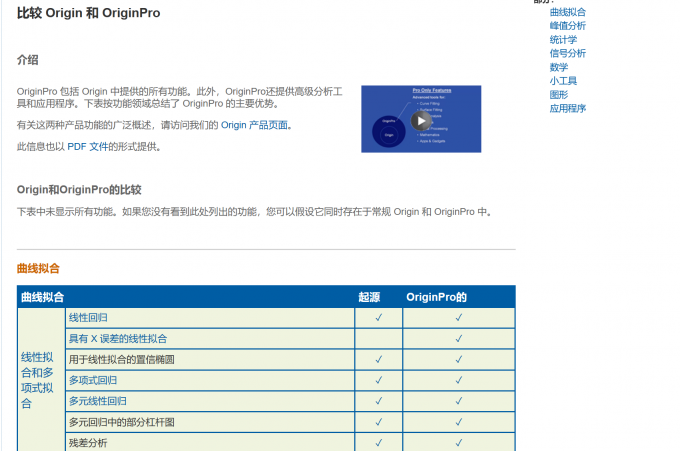Click OriginPro checkmark for 具有 X 误差的线性拟合
The height and width of the screenshot is (451, 680).
[x=459, y=339]
